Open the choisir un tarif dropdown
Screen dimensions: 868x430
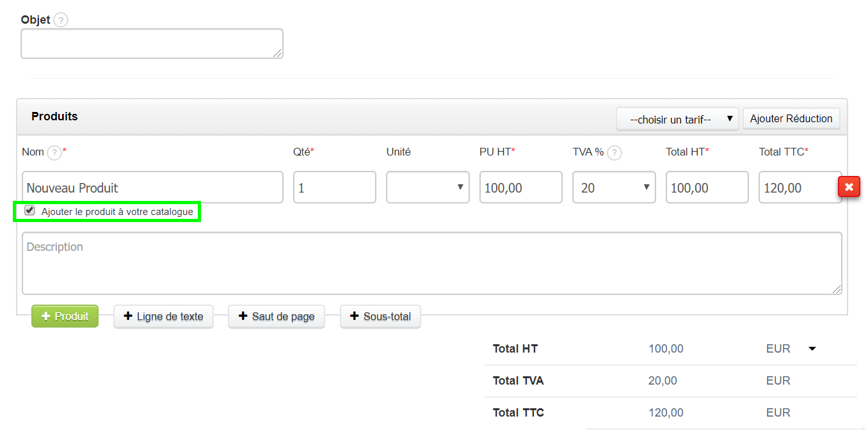(x=677, y=118)
